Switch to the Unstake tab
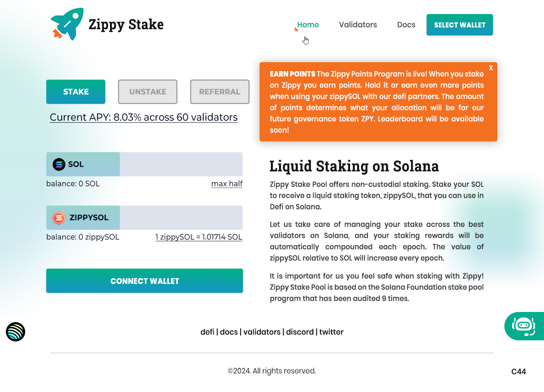This screenshot has width=544, height=392. click(x=148, y=92)
